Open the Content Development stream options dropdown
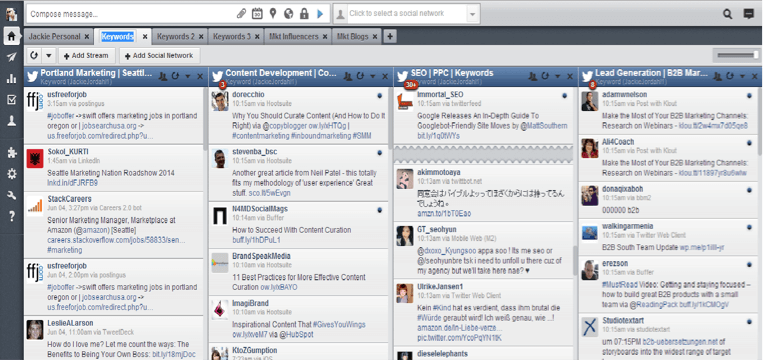Screen dimensions: 763x360 tap(372, 76)
